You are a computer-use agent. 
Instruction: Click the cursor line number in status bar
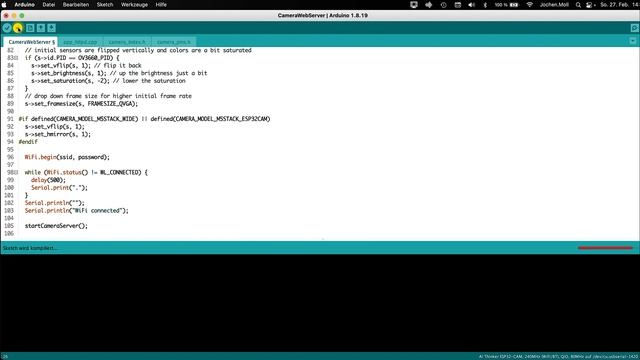tap(5, 357)
